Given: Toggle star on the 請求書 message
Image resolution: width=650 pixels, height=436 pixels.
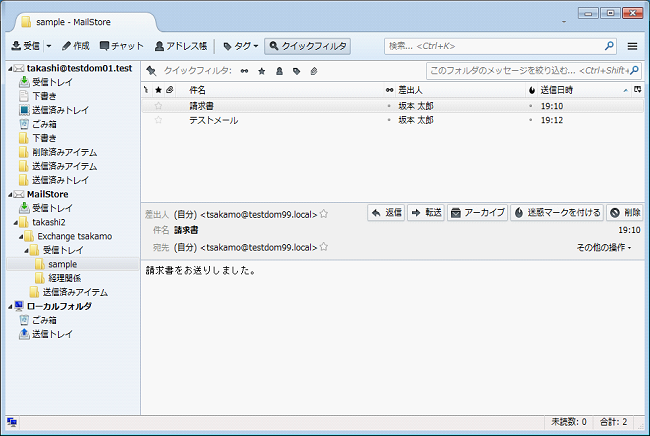Looking at the screenshot, I should coord(158,105).
